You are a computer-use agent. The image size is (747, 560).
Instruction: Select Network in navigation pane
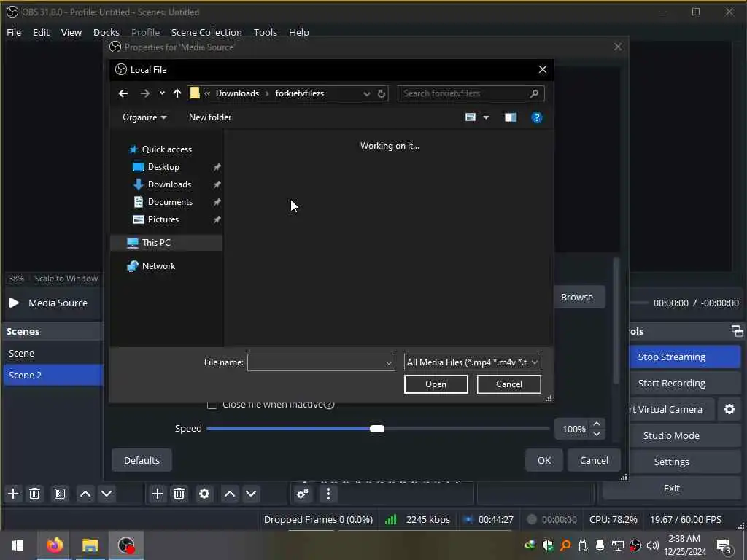coord(158,266)
